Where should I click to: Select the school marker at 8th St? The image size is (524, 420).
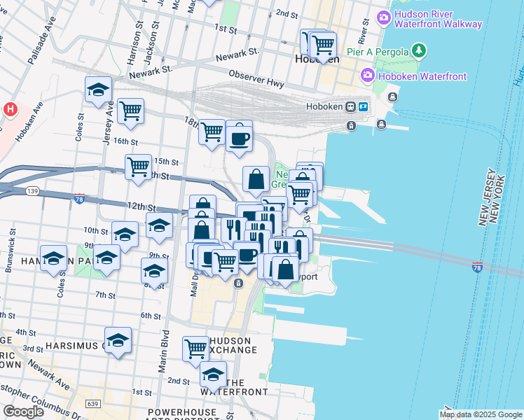tap(154, 273)
